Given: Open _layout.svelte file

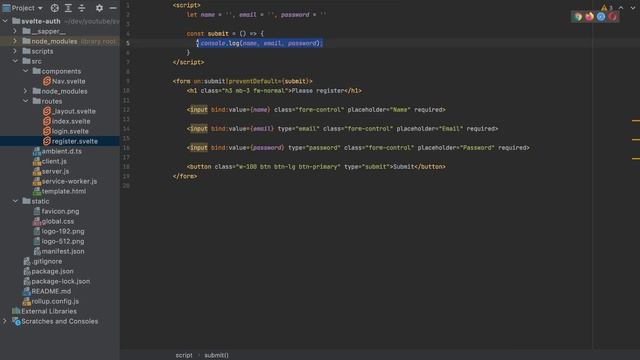Looking at the screenshot, I should point(73,111).
